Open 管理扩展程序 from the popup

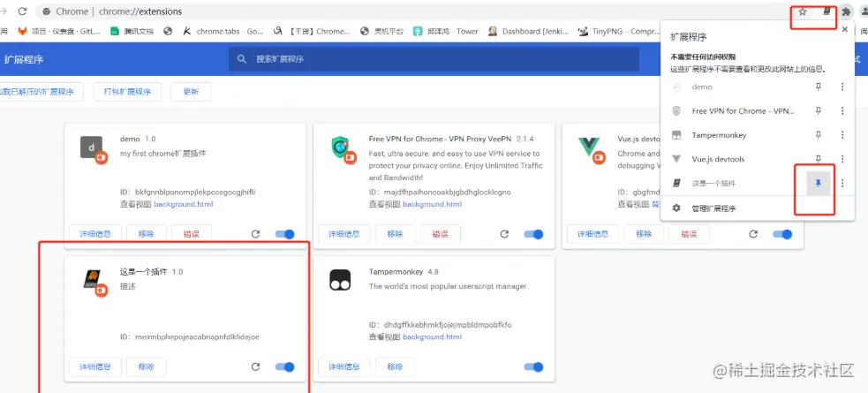714,208
